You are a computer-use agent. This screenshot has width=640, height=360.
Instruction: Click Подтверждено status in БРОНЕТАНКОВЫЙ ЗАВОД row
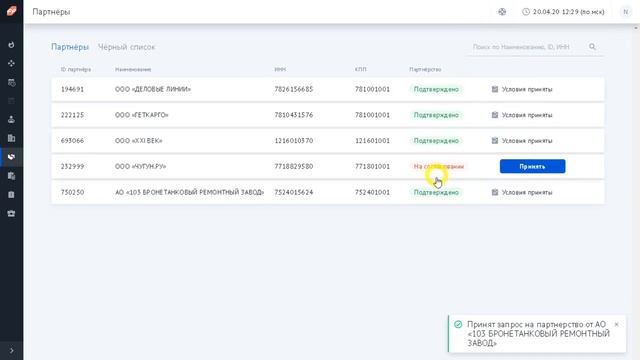pos(436,192)
